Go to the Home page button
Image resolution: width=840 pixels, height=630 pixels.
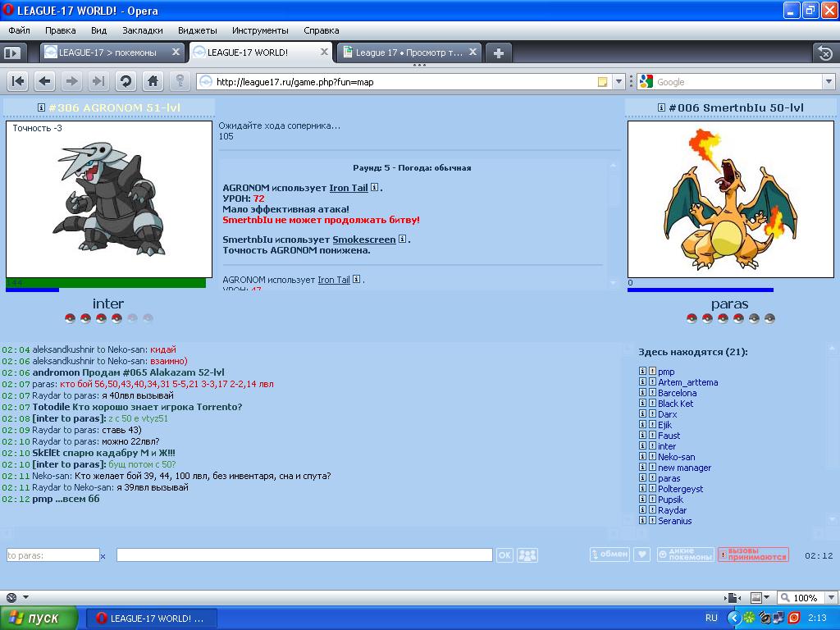click(153, 81)
